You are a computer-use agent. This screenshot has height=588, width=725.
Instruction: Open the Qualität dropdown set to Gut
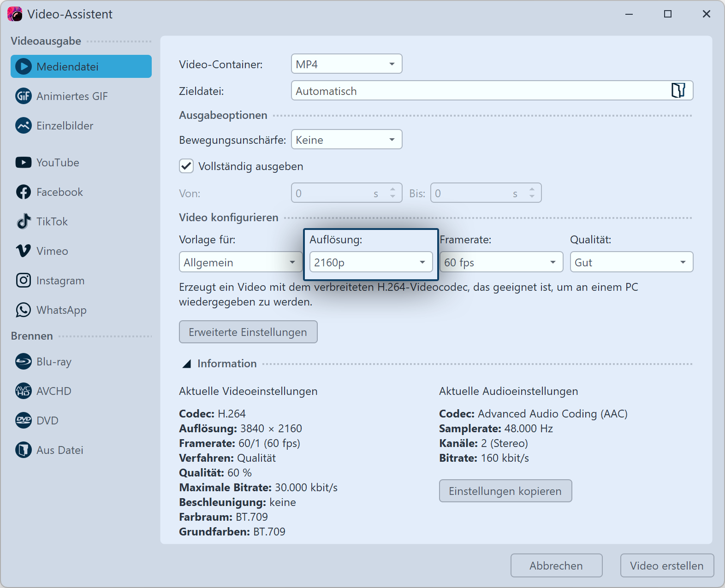click(x=631, y=262)
